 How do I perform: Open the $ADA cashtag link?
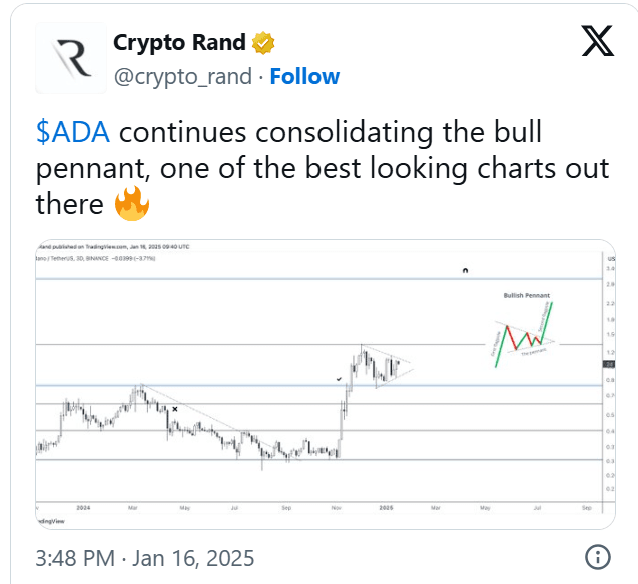(x=73, y=134)
